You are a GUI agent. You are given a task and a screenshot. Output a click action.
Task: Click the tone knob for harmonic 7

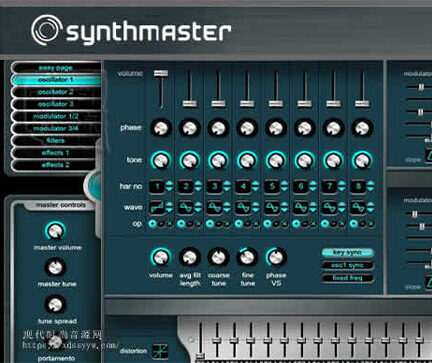tap(333, 160)
